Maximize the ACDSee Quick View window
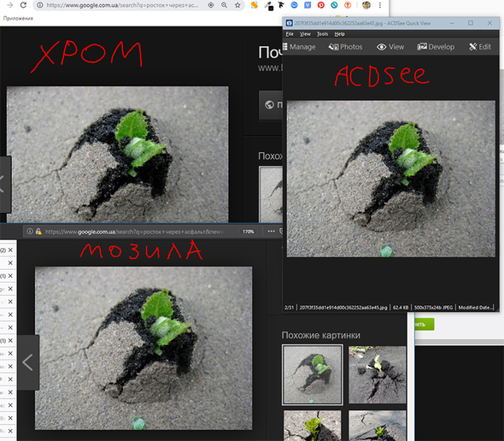 471,23
